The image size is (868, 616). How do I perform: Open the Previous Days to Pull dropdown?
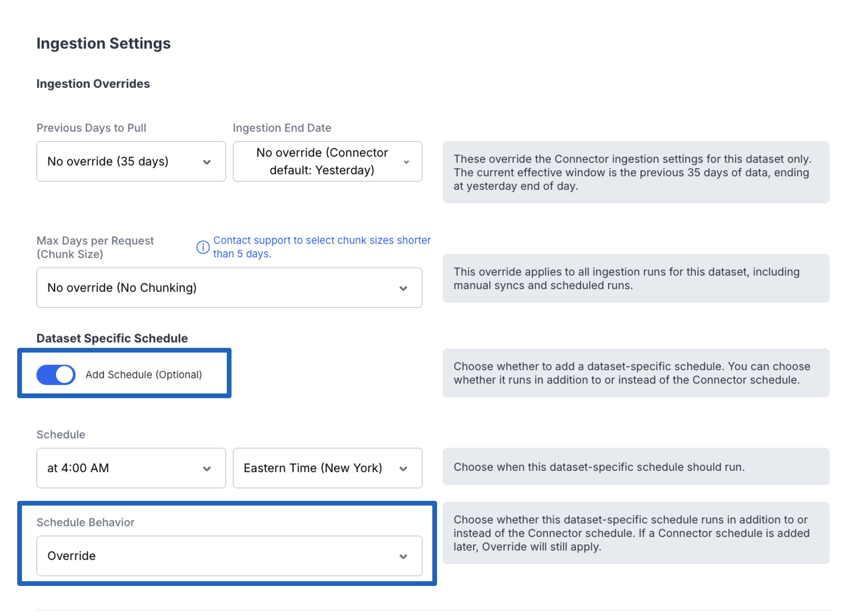coord(131,161)
